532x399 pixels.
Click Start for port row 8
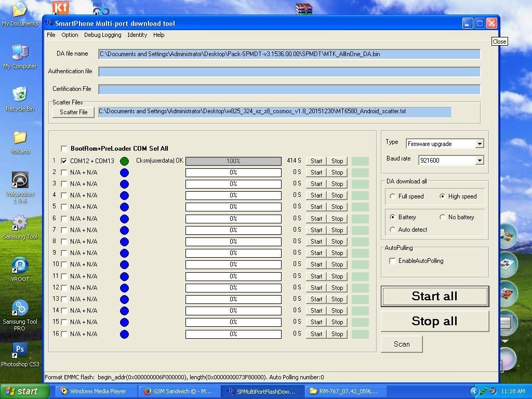(316, 242)
